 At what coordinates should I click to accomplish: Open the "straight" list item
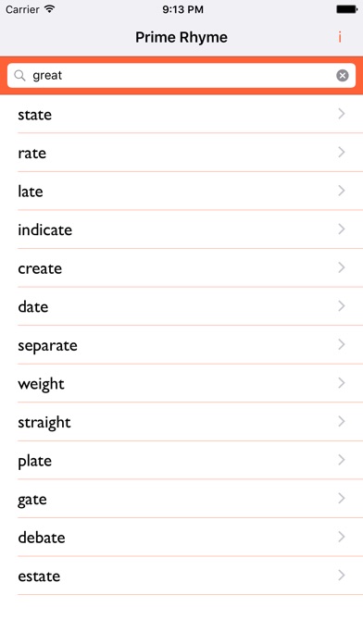point(181,422)
